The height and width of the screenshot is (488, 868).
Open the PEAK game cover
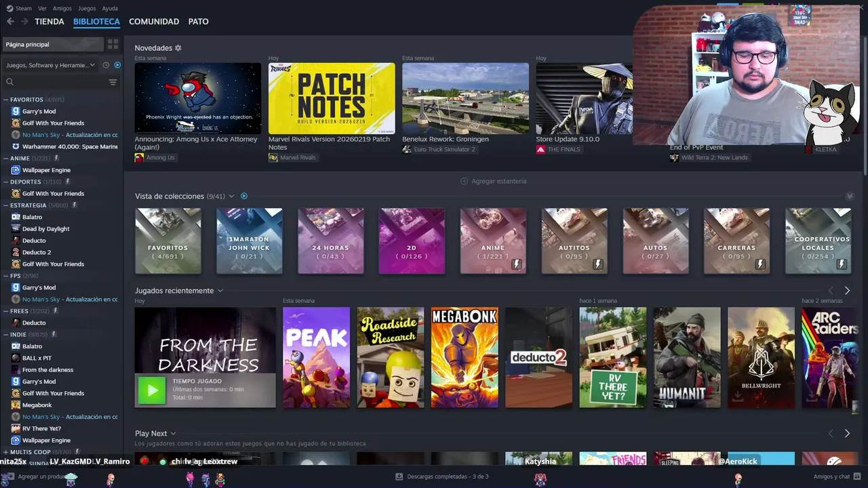click(x=316, y=358)
